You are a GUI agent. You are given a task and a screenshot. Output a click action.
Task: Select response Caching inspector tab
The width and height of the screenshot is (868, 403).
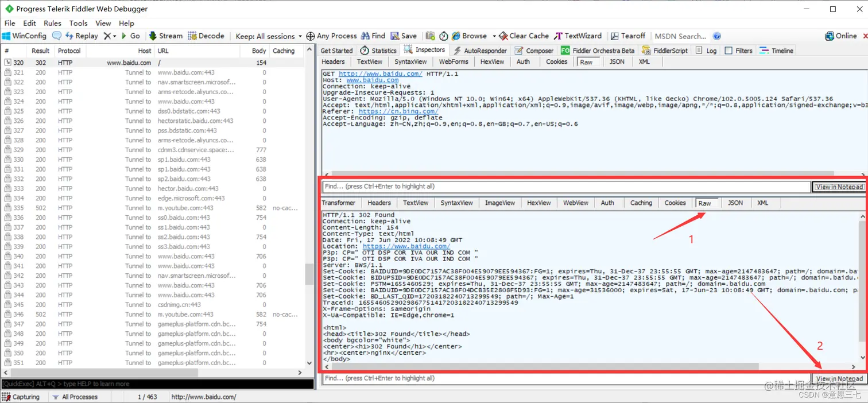tap(641, 203)
